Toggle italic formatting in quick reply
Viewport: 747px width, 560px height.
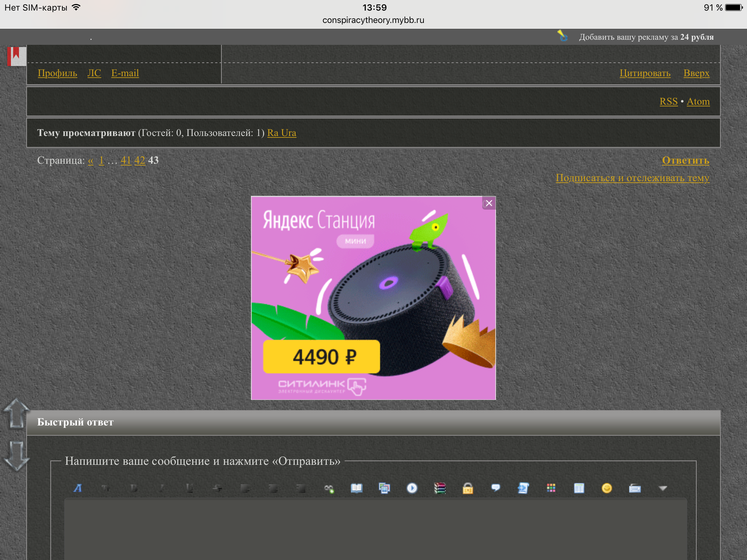tap(161, 488)
